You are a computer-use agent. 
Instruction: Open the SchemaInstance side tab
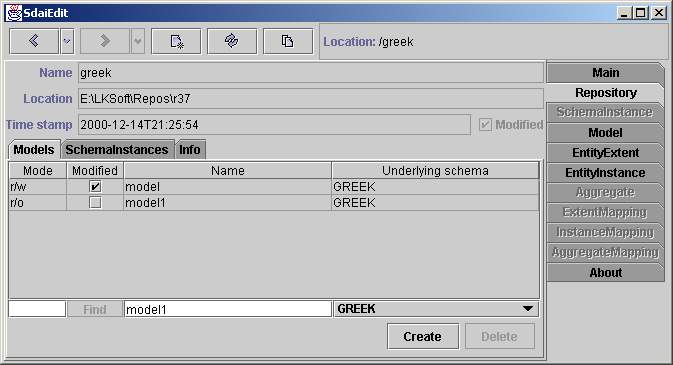605,113
